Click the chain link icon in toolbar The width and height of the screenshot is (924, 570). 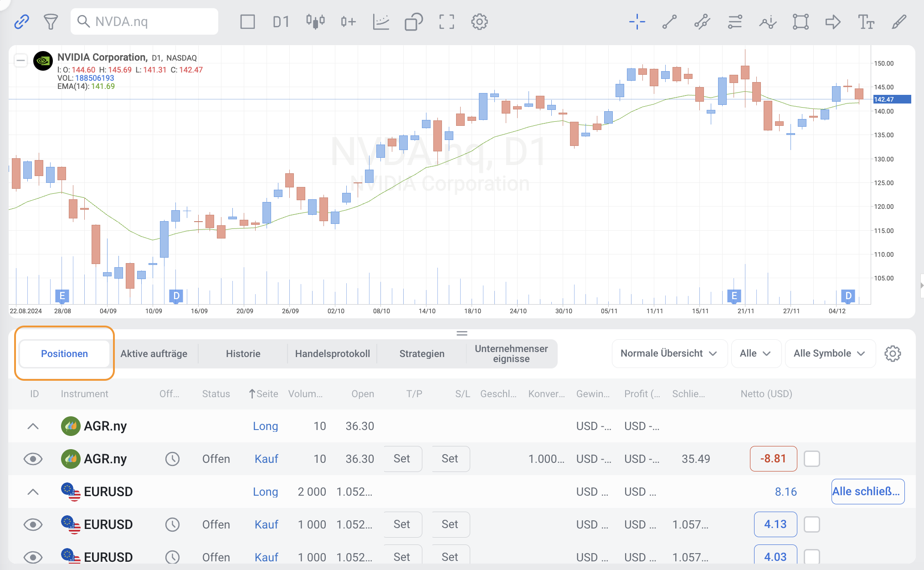coord(21,21)
